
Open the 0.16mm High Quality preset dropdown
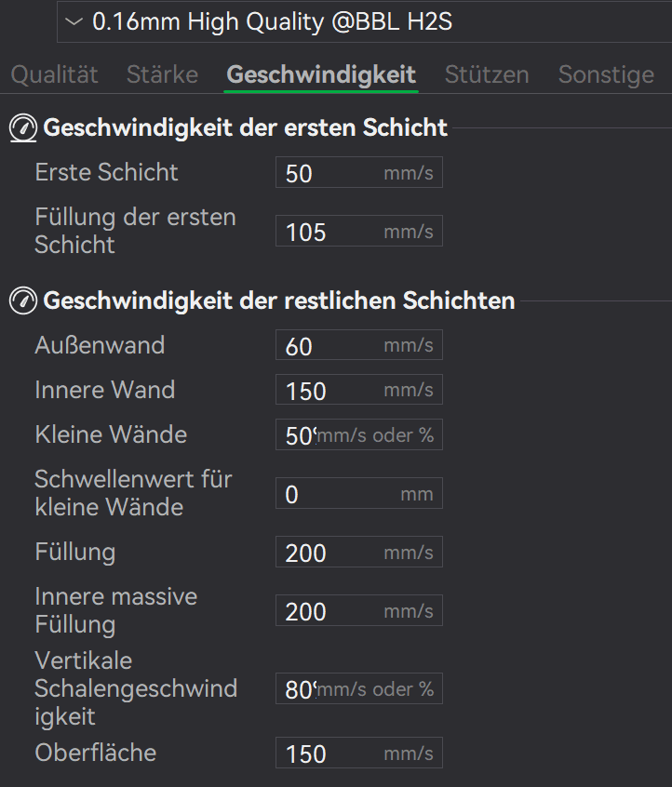(x=363, y=21)
